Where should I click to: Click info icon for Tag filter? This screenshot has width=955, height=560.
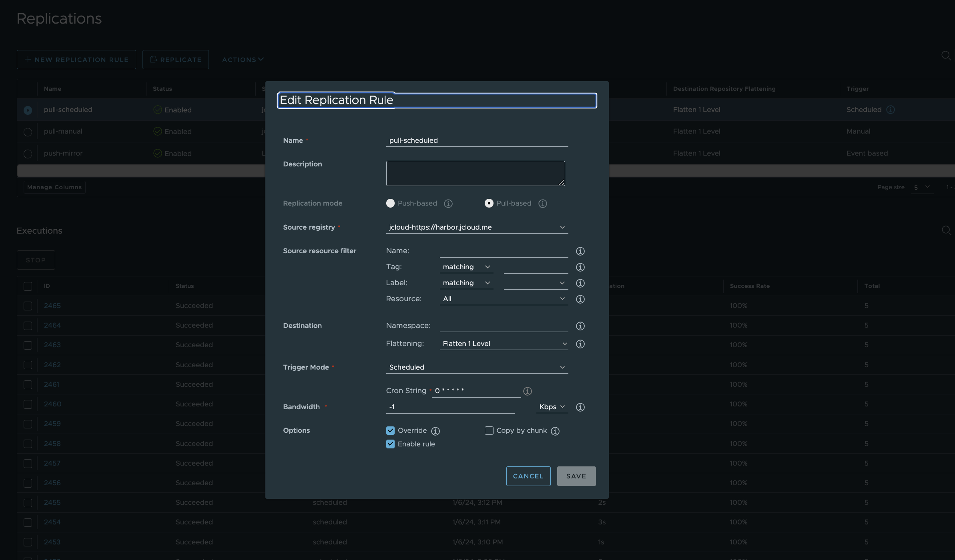click(x=580, y=267)
